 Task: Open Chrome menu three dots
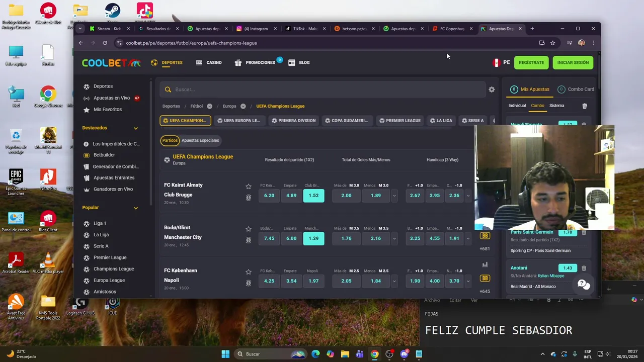[x=593, y=43]
